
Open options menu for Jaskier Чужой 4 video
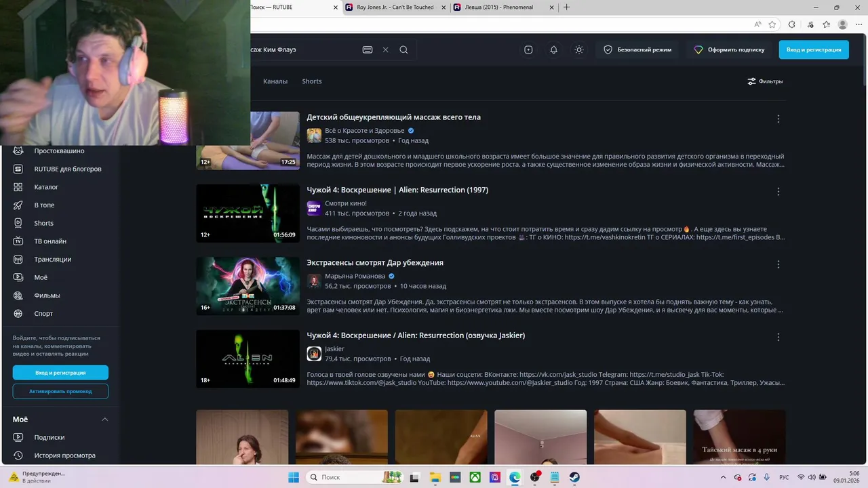(x=778, y=337)
